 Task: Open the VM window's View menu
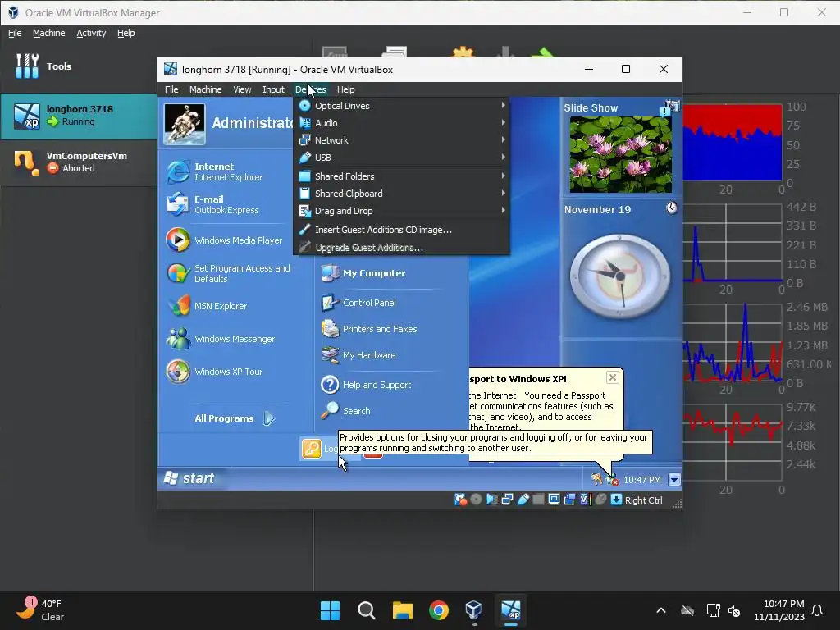pyautogui.click(x=242, y=89)
